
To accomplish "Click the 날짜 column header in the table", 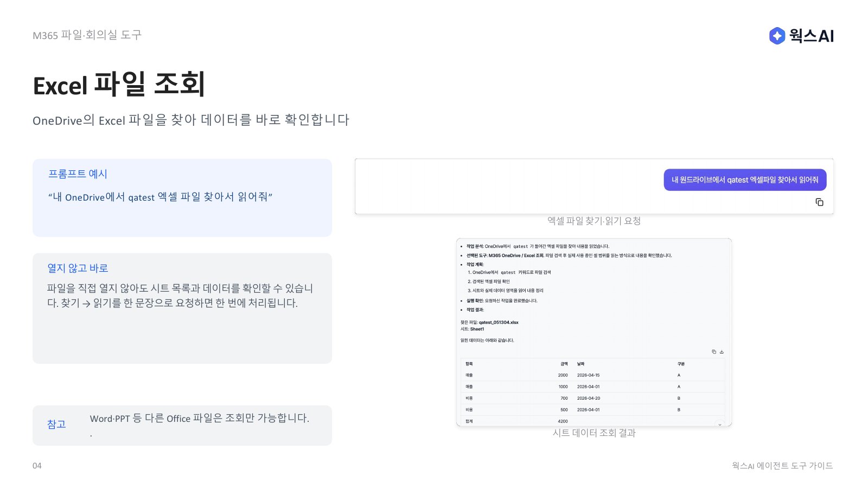I will [581, 364].
